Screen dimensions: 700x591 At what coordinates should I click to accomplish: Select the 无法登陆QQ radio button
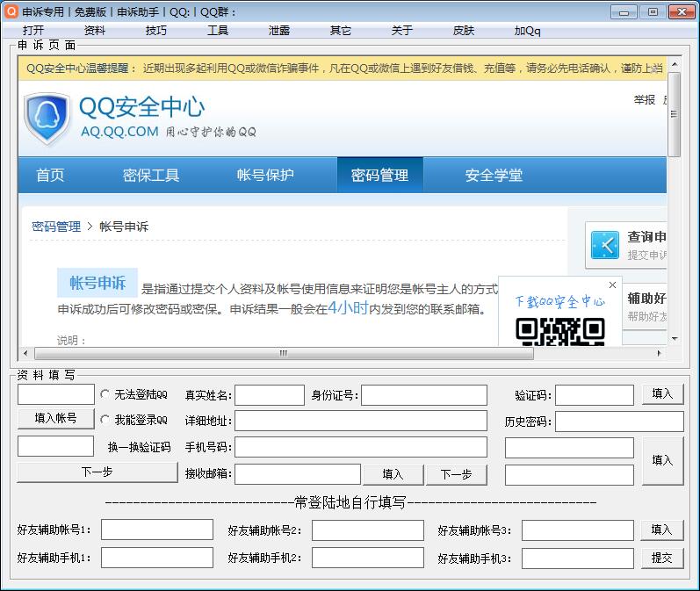pos(105,394)
